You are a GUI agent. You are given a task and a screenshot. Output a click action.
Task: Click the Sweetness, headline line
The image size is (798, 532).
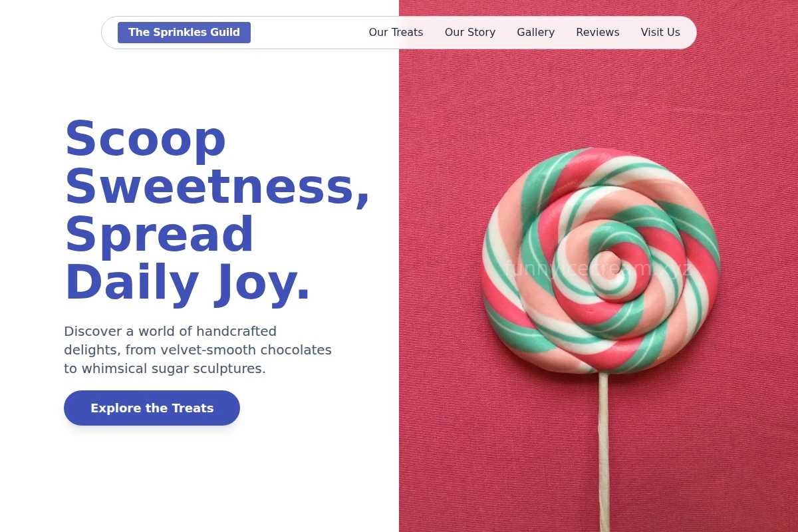tap(217, 188)
